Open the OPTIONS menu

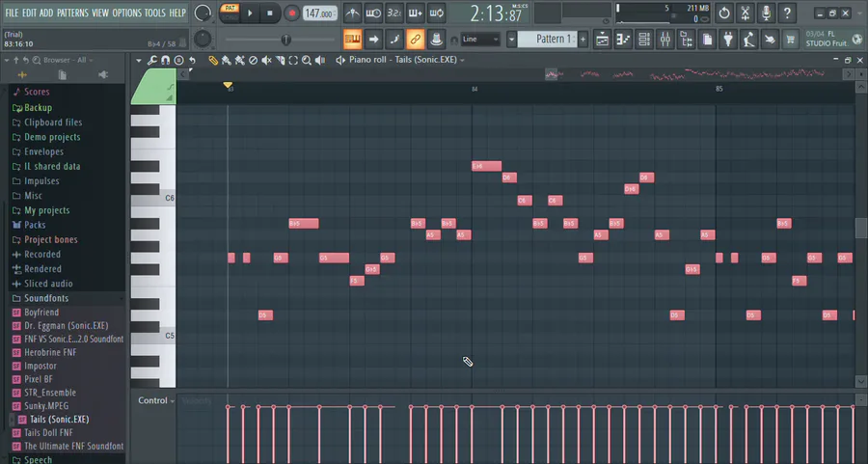click(x=127, y=13)
